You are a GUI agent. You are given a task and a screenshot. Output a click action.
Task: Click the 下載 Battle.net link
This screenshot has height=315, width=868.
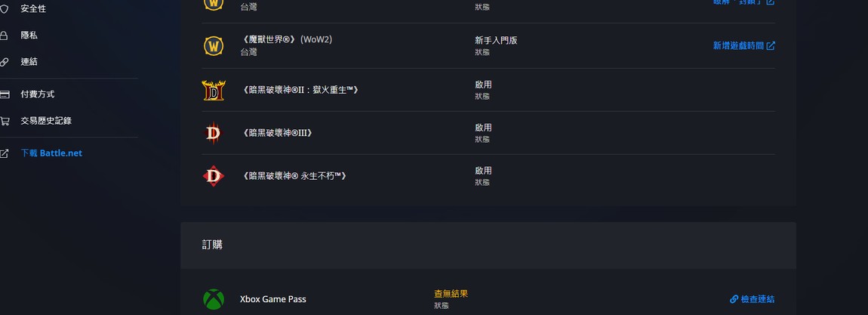(x=51, y=153)
